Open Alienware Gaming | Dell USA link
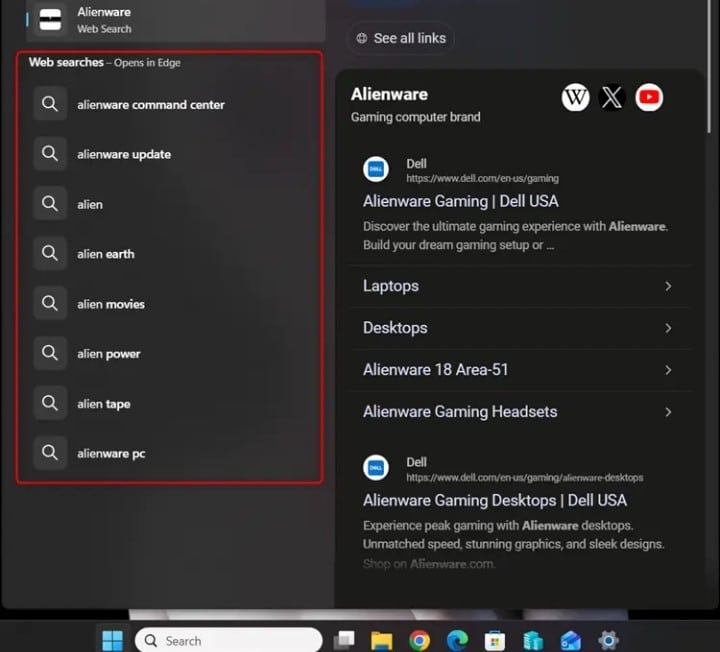The height and width of the screenshot is (652, 720). (461, 201)
